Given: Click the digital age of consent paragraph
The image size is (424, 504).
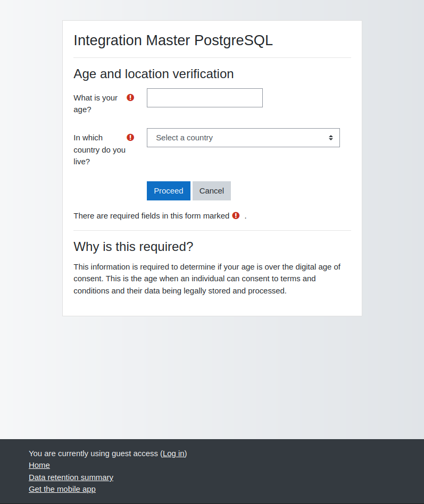Looking at the screenshot, I should coord(207,279).
